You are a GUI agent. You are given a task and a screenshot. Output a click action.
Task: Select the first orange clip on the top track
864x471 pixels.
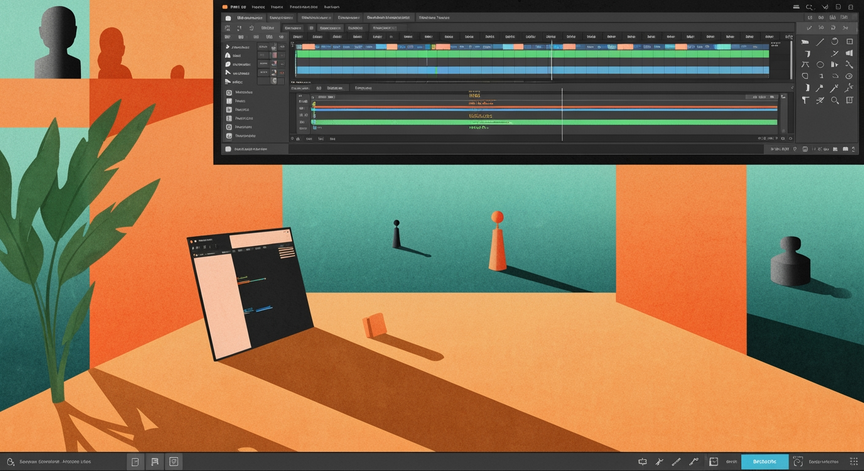[309, 47]
